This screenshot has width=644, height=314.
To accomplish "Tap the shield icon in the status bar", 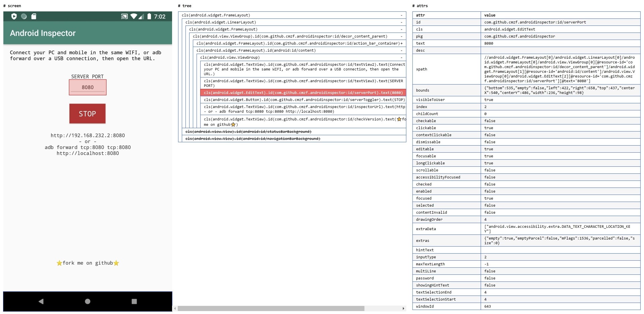I will (x=14, y=16).
